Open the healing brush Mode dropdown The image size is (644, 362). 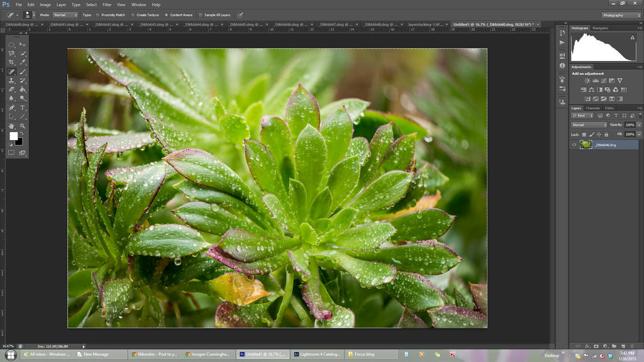point(65,14)
